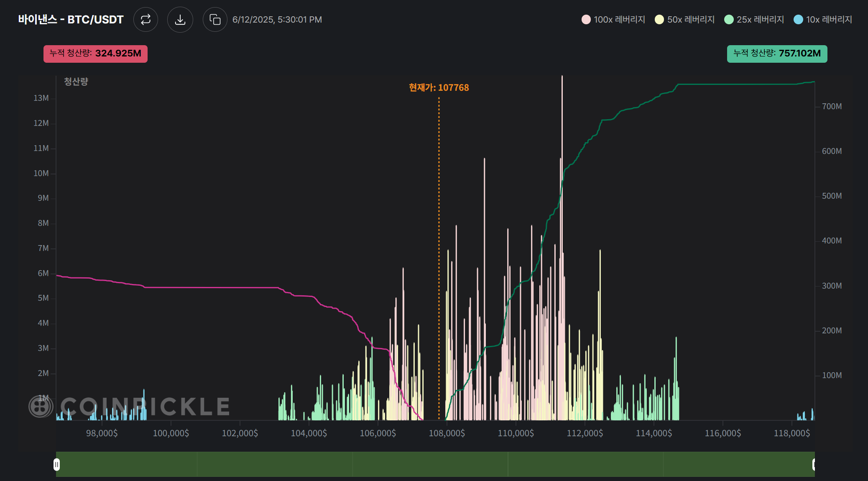Viewport: 868px width, 481px height.
Task: Click the 6M left axis label
Action: [x=43, y=273]
